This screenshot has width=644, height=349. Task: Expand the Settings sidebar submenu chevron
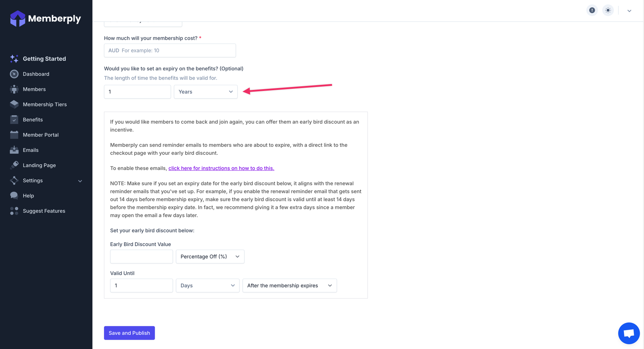(80, 181)
